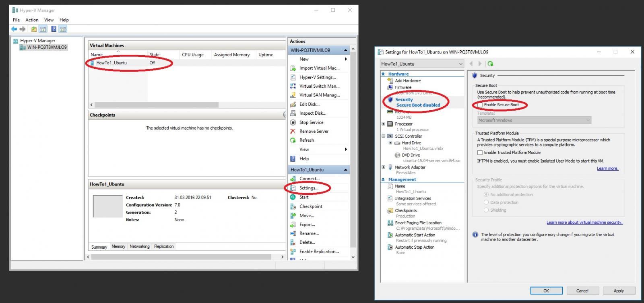Select the WIN-PQ3T8VMJLO9 server tree node
The width and height of the screenshot is (644, 303).
click(x=43, y=47)
